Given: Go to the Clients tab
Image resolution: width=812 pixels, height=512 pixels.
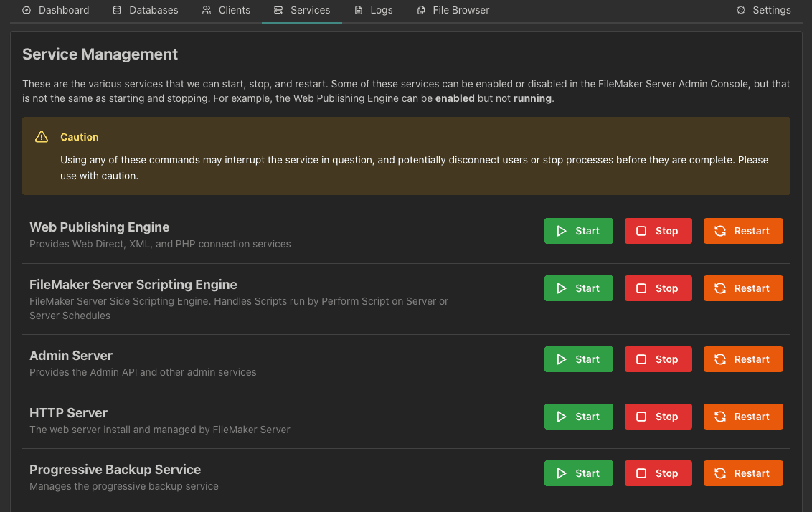Looking at the screenshot, I should point(227,10).
